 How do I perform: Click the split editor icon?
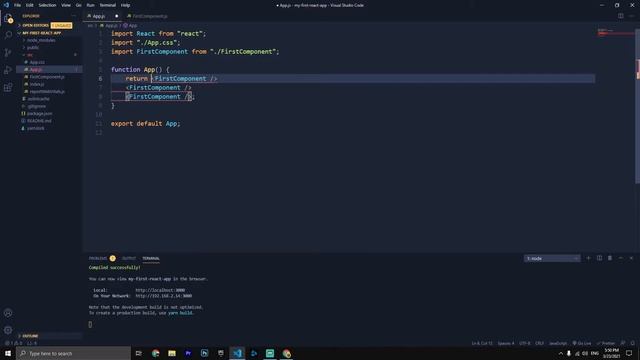(620, 16)
